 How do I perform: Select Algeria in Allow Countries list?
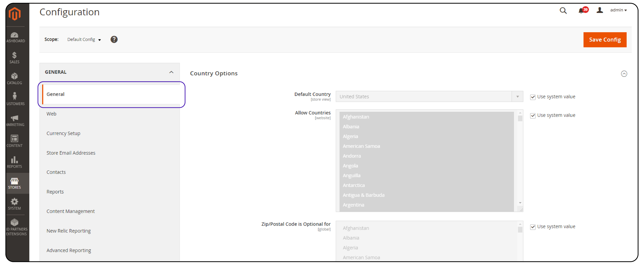(x=427, y=136)
